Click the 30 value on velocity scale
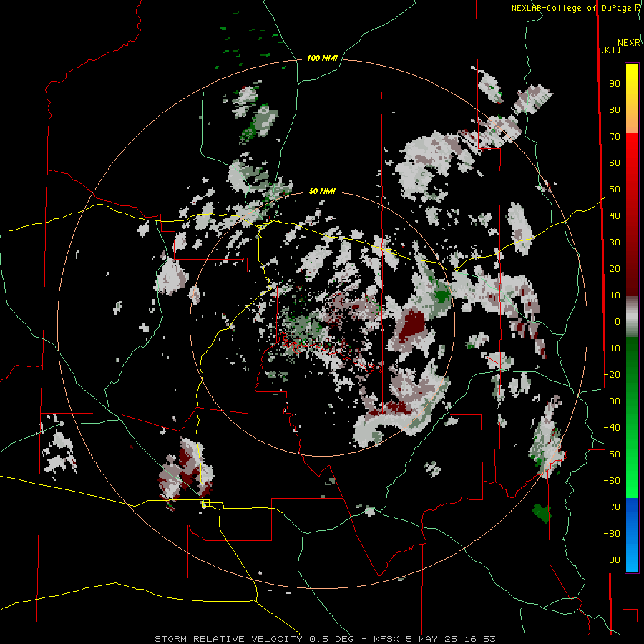The width and height of the screenshot is (644, 644). coord(615,243)
